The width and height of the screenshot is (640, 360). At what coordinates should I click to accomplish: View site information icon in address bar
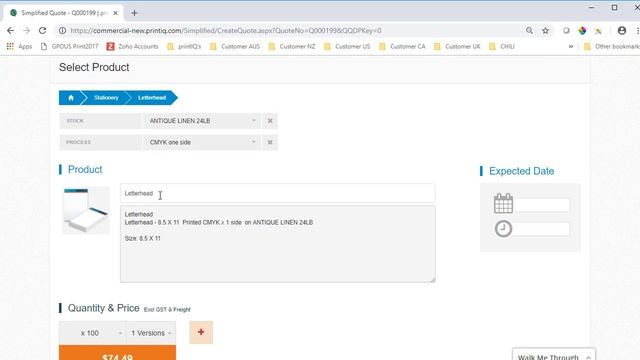pos(62,31)
